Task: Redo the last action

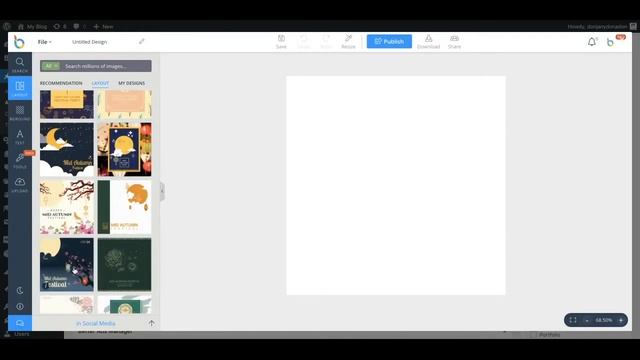Action: (326, 42)
